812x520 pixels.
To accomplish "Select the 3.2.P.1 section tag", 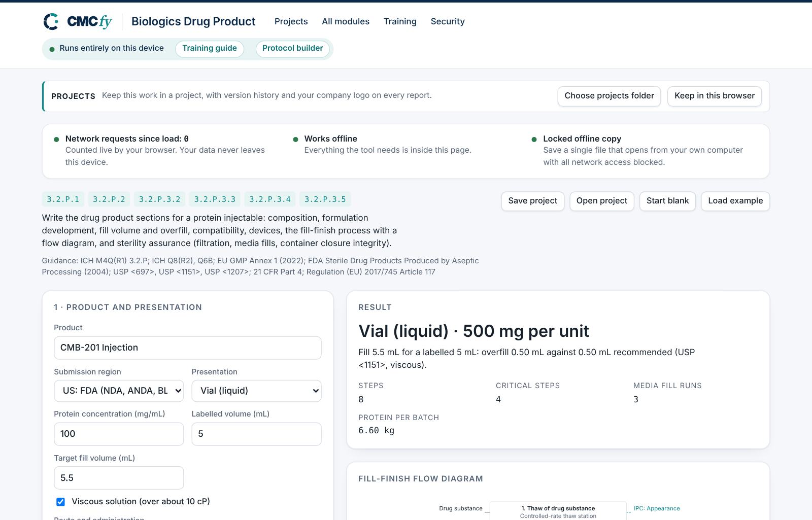I will 63,199.
